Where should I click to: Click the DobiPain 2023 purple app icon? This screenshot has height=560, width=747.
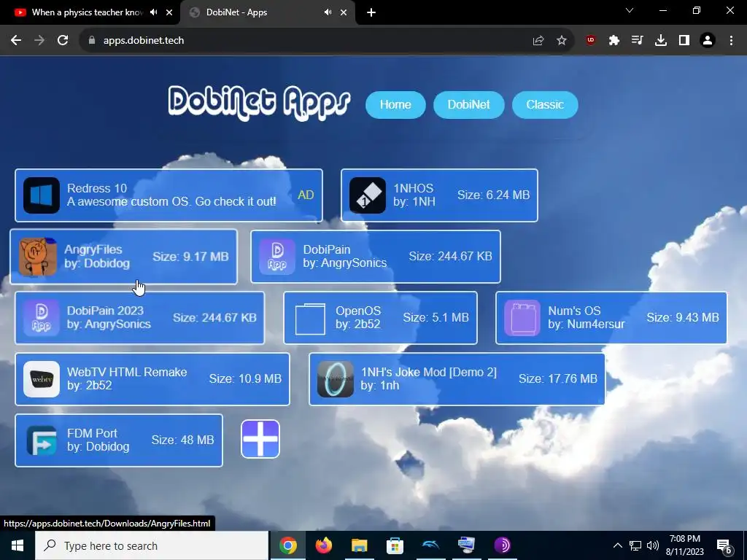pyautogui.click(x=42, y=318)
